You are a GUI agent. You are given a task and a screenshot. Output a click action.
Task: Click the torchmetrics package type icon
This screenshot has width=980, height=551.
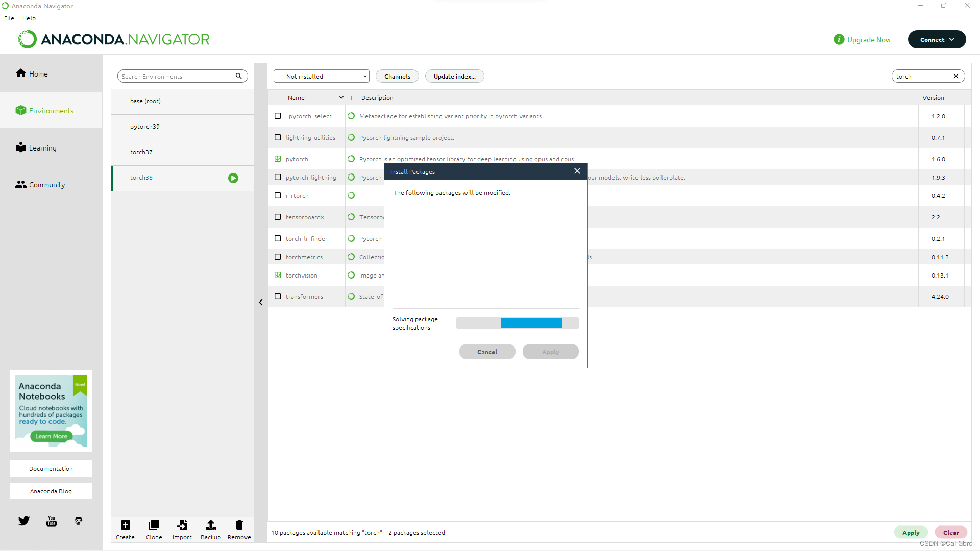[351, 257]
